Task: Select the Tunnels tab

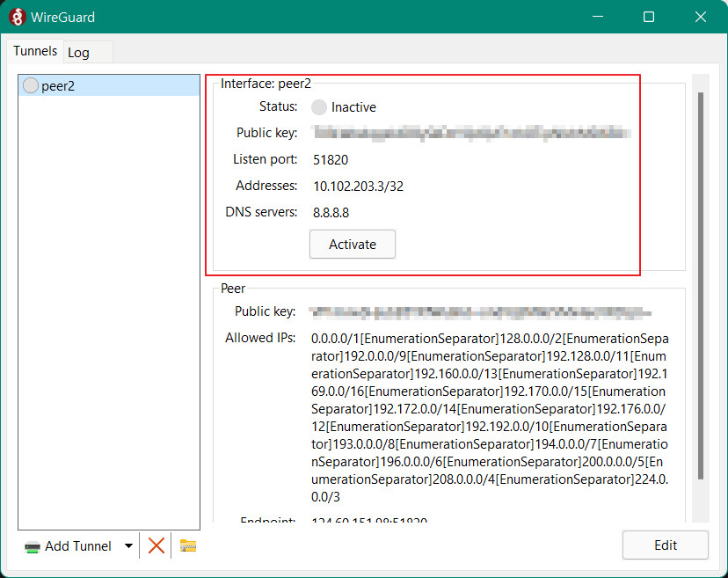Action: pyautogui.click(x=35, y=51)
